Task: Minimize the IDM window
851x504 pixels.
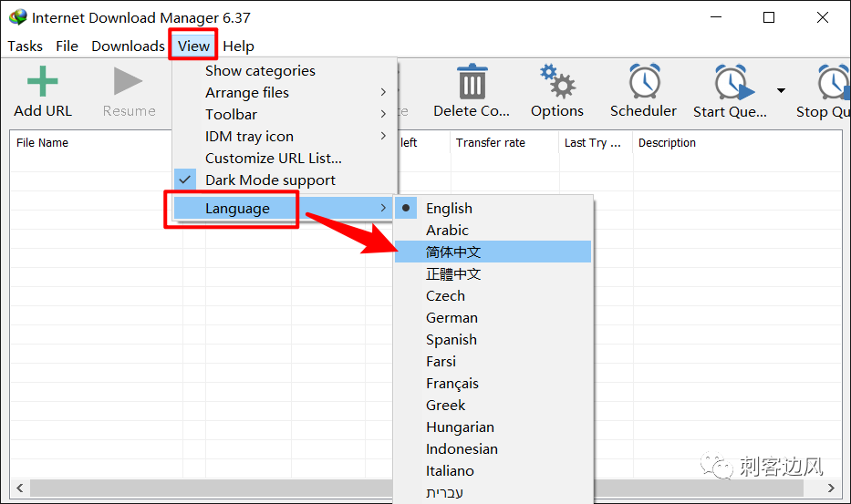Action: [716, 17]
